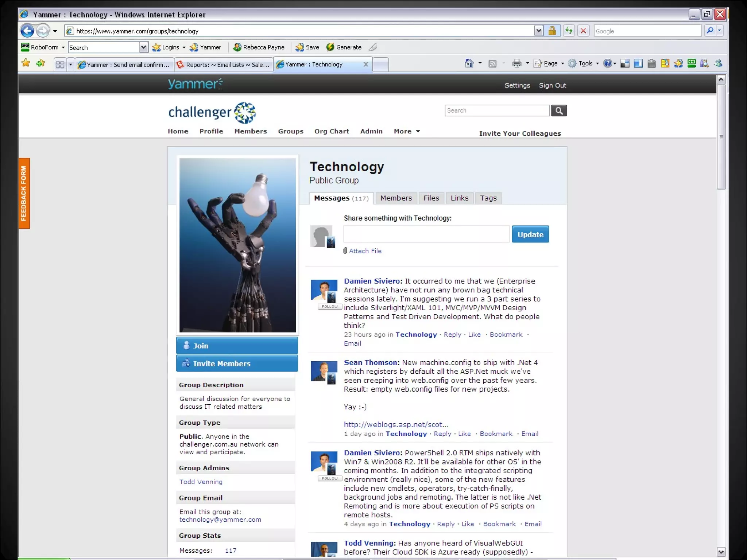
Task: Click the Refresh page icon
Action: click(x=569, y=31)
